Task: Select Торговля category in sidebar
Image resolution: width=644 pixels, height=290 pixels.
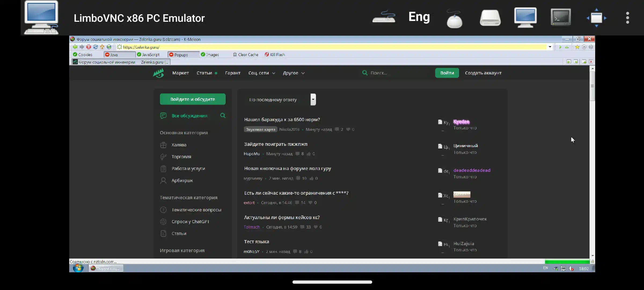Action: coord(181,157)
